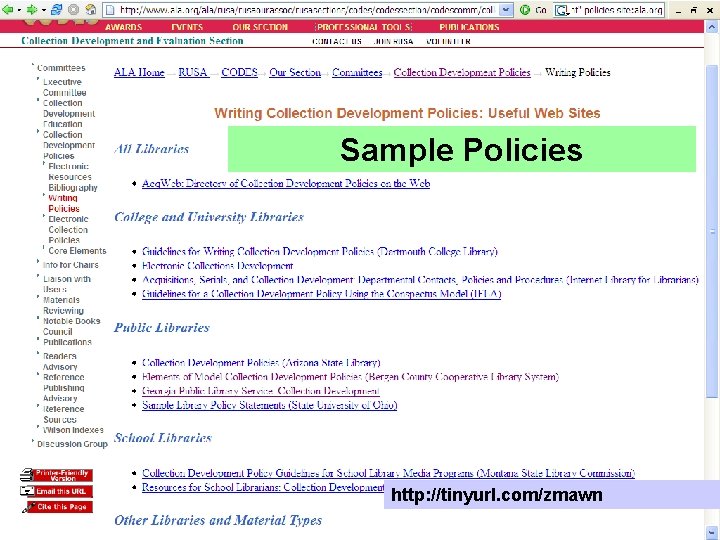The height and width of the screenshot is (540, 720).
Task: Open Dartmouth College Library guidelines link
Action: point(320,252)
